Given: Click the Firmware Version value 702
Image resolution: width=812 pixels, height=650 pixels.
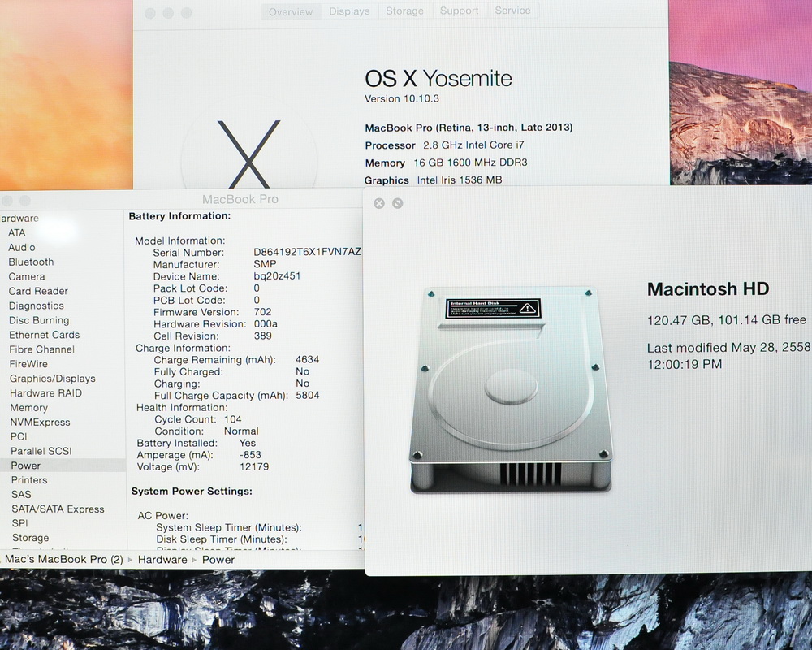Looking at the screenshot, I should point(262,311).
